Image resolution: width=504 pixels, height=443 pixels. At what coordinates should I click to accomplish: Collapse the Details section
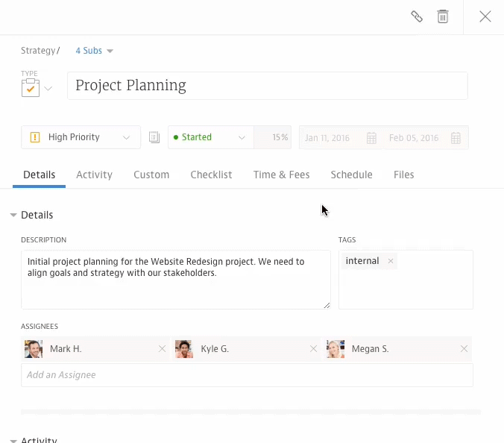(13, 215)
